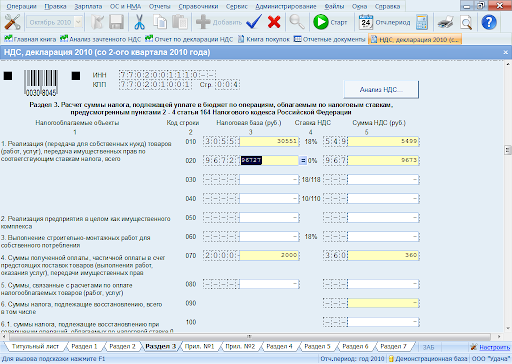
Task: Open the Раздел 2 sheet tab
Action: pos(122,347)
